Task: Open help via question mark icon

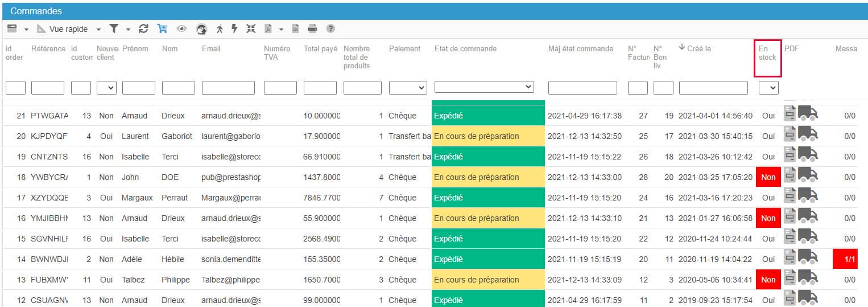Action: click(x=330, y=28)
